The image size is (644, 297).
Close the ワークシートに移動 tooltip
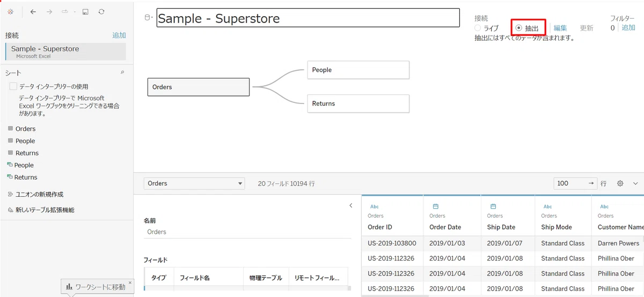coord(130,283)
